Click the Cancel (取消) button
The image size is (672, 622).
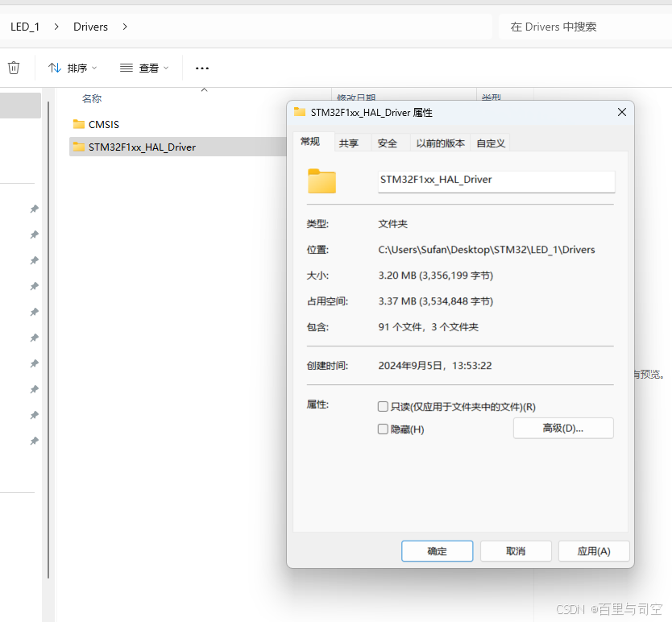click(x=516, y=551)
